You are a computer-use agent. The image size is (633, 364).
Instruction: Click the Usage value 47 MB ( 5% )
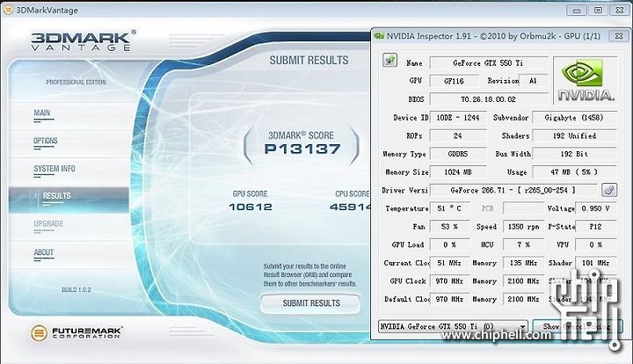tap(574, 172)
